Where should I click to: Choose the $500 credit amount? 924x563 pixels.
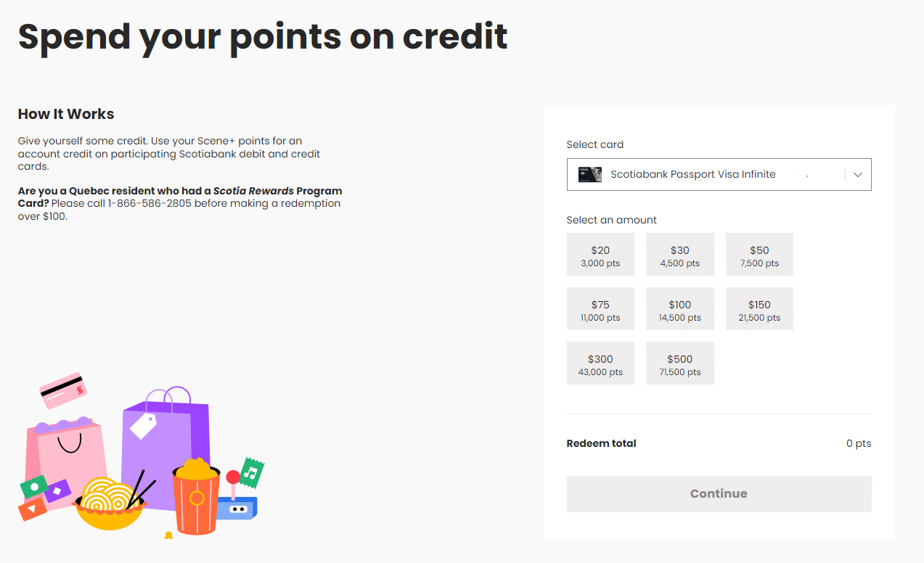click(680, 363)
